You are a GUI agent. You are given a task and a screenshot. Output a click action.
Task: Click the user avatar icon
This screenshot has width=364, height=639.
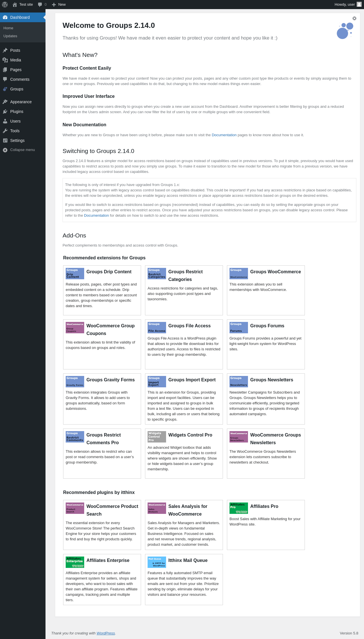(x=359, y=5)
